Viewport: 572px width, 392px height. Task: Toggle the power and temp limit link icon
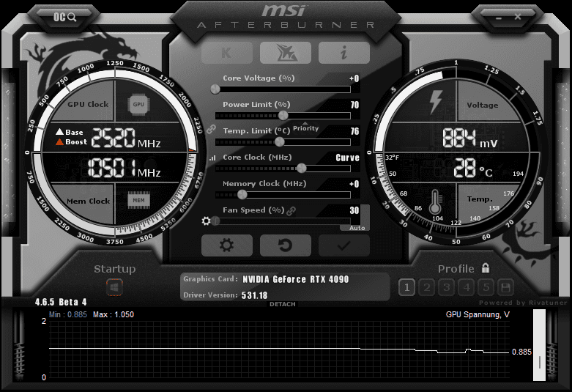pos(211,129)
